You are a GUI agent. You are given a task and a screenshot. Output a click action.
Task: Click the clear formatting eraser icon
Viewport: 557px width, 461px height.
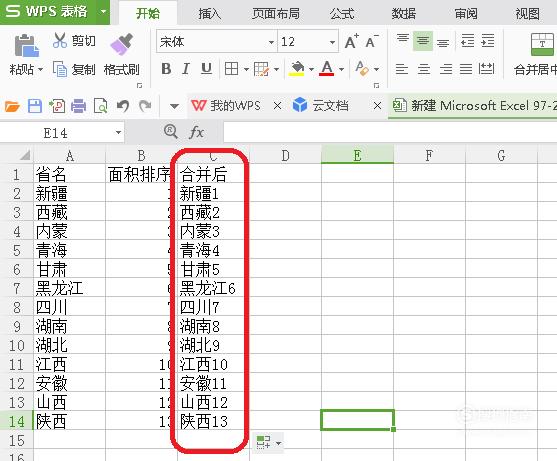[362, 68]
